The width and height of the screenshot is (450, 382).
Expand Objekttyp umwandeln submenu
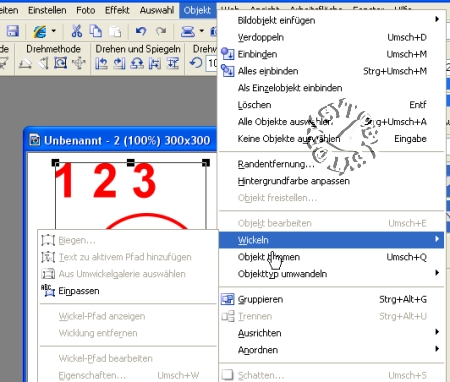[x=331, y=274]
